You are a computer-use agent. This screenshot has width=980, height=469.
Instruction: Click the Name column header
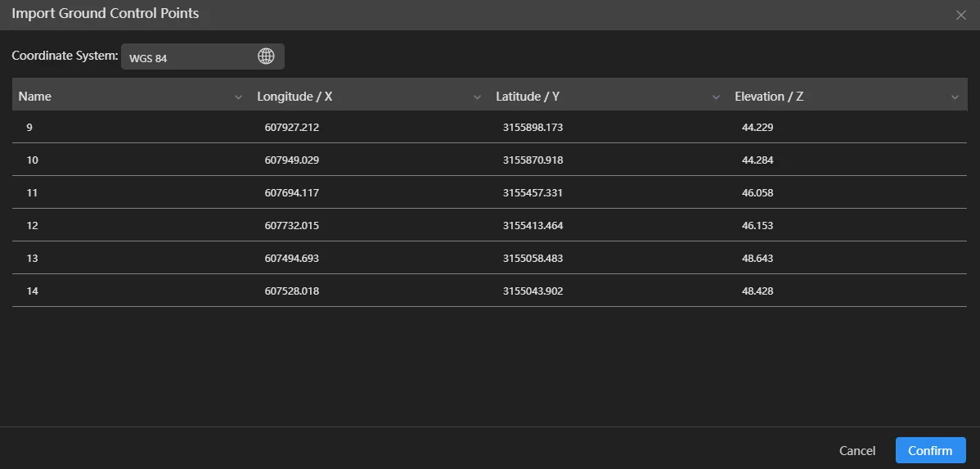click(x=35, y=97)
